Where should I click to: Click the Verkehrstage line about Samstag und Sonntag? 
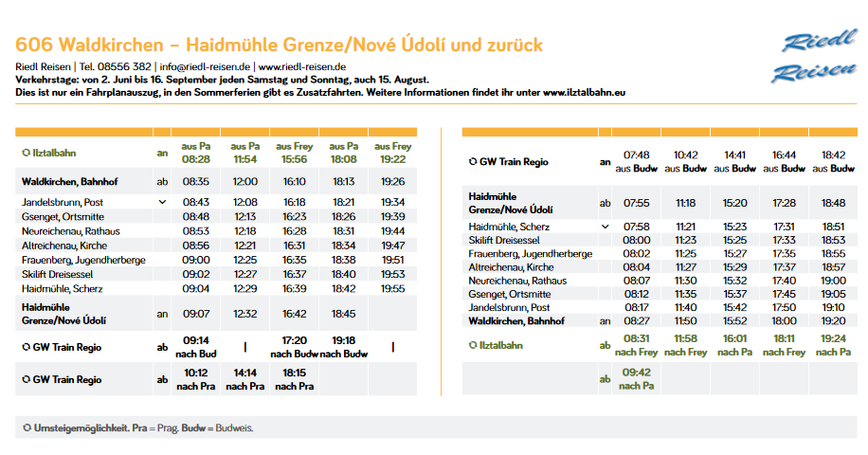[222, 80]
